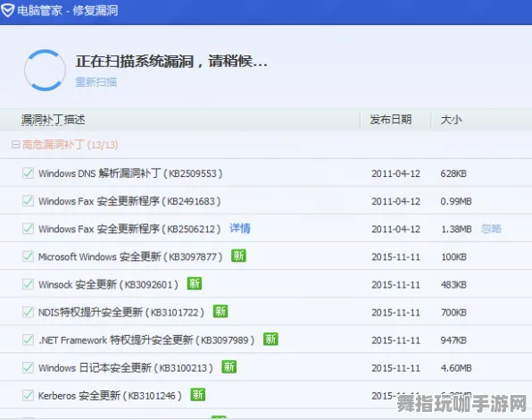Click date 2011-04-12 in KB2509553 row
The width and height of the screenshot is (532, 420).
point(395,174)
